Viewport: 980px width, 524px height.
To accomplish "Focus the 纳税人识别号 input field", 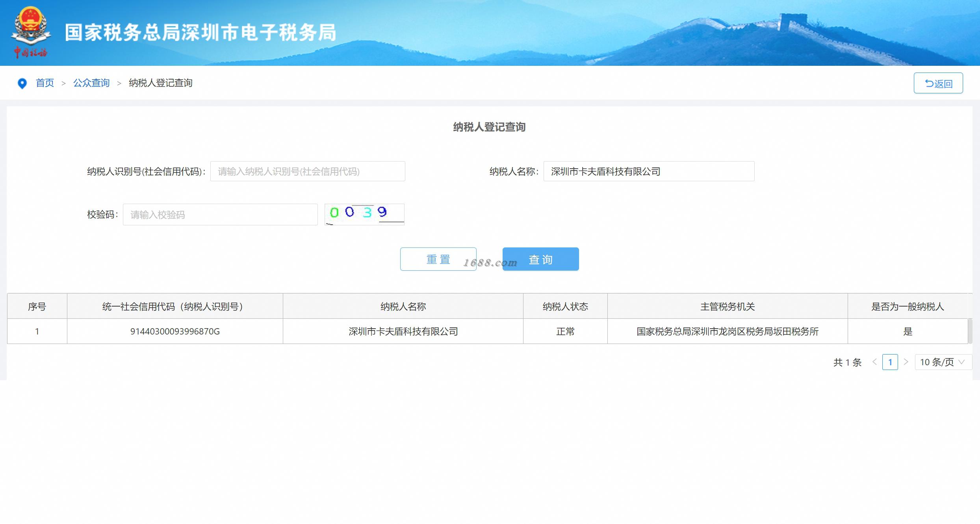I will click(307, 171).
